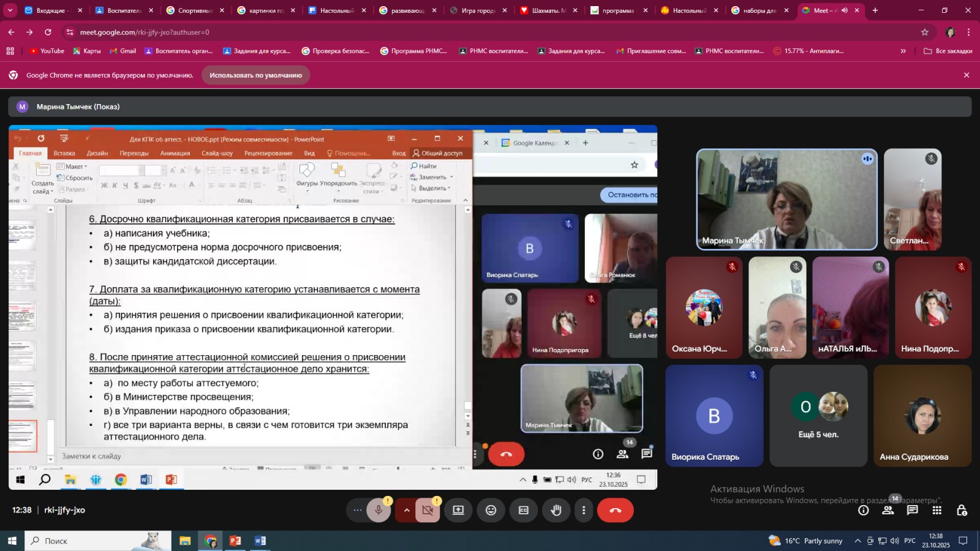Open the meeting details info icon
The width and height of the screenshot is (980, 551).
(864, 511)
